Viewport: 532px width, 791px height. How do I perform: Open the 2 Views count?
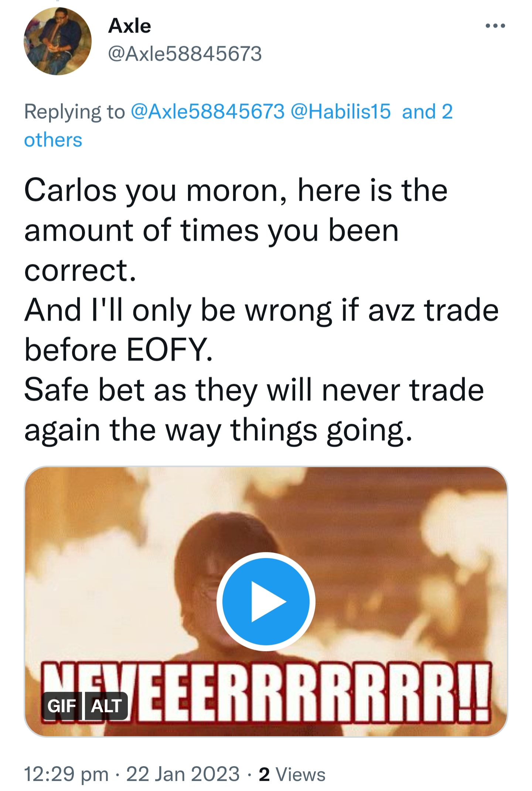(x=292, y=774)
